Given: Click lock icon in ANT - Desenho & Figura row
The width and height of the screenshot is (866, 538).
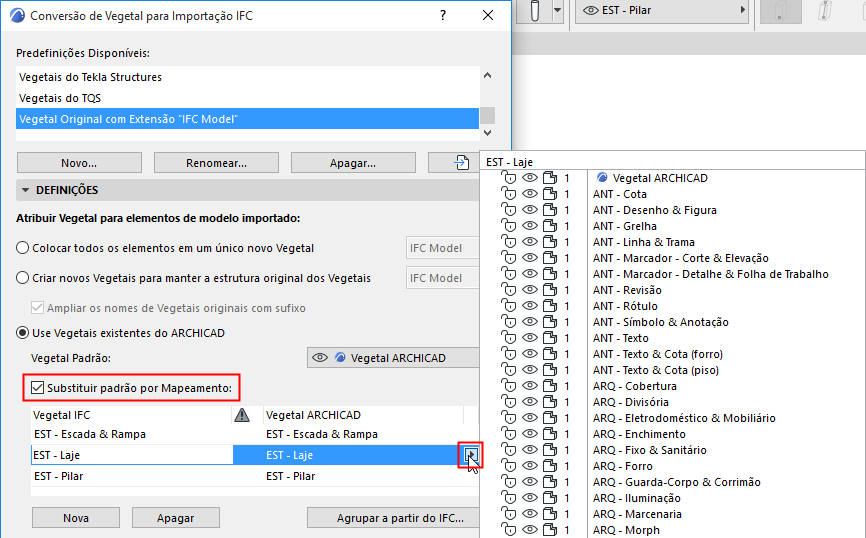Looking at the screenshot, I should 509,210.
